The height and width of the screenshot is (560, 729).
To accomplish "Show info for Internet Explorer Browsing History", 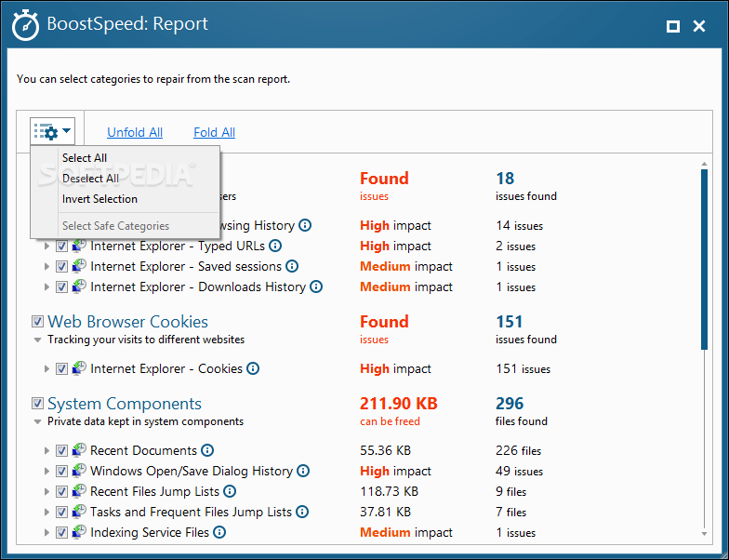I will (305, 225).
